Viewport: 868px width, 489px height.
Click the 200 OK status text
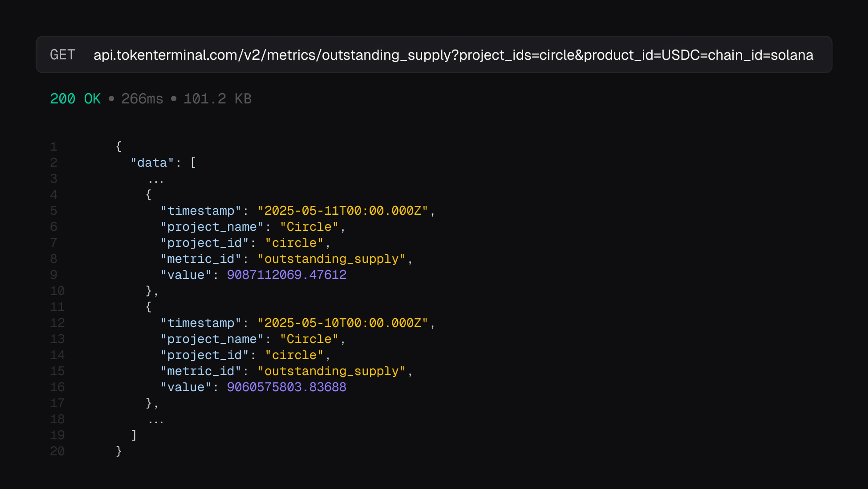coord(75,99)
